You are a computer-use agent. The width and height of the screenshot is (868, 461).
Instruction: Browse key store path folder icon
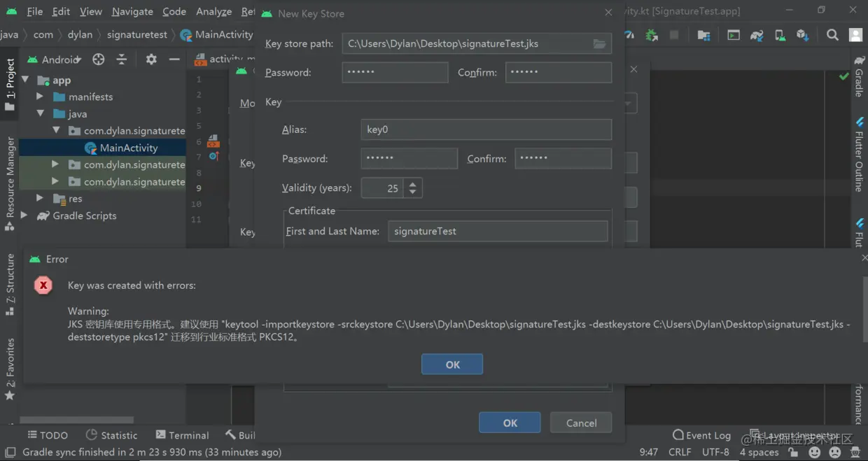click(x=599, y=43)
